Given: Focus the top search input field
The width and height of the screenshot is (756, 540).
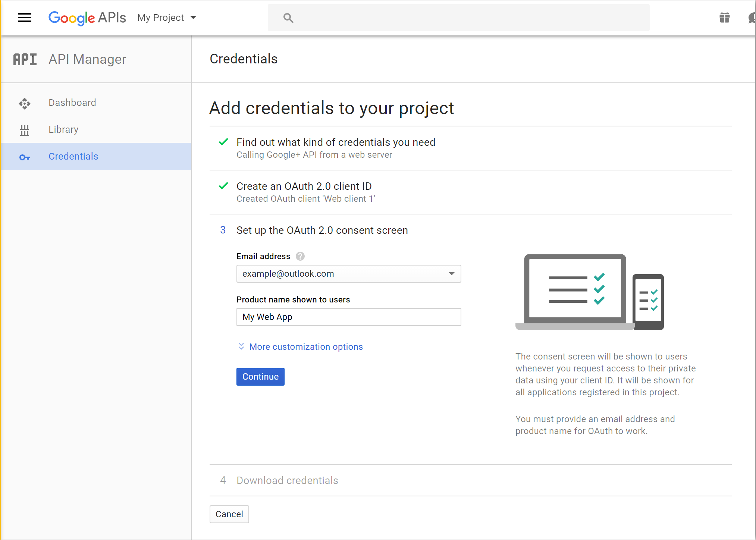Looking at the screenshot, I should point(458,18).
